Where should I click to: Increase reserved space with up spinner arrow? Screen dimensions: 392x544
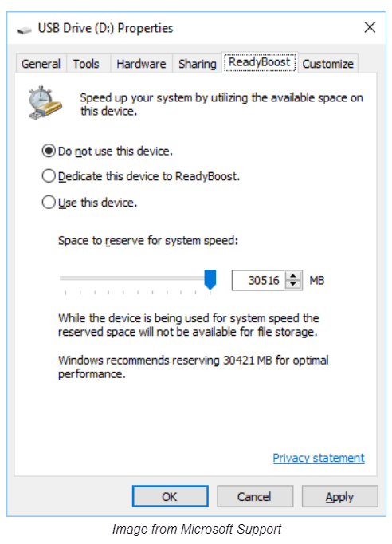tap(293, 276)
